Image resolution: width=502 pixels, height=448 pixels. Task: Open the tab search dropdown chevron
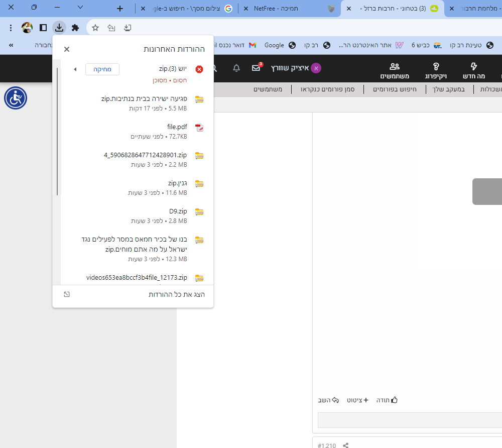80,7
